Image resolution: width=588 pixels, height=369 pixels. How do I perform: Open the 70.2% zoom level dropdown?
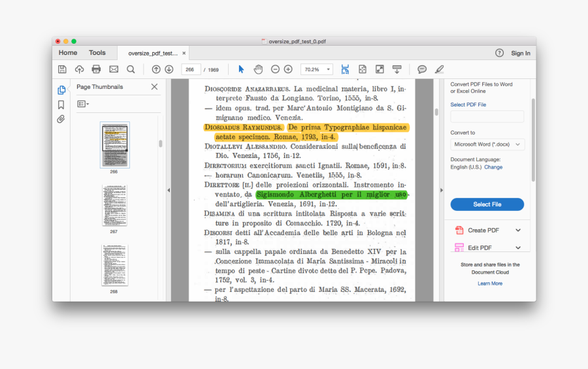coord(317,69)
